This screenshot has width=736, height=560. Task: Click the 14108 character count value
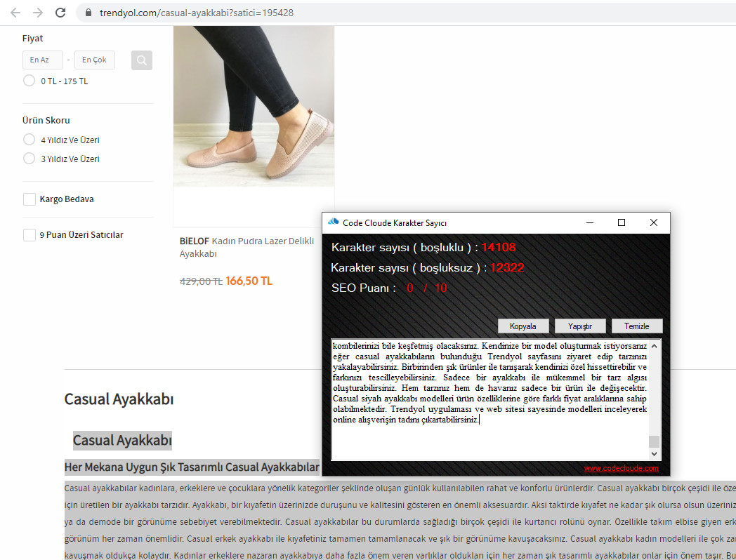click(x=499, y=247)
